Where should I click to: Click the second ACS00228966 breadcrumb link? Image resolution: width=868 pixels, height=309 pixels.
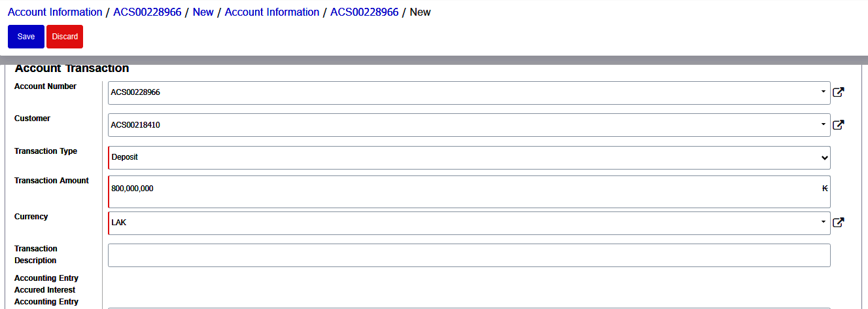pyautogui.click(x=364, y=12)
